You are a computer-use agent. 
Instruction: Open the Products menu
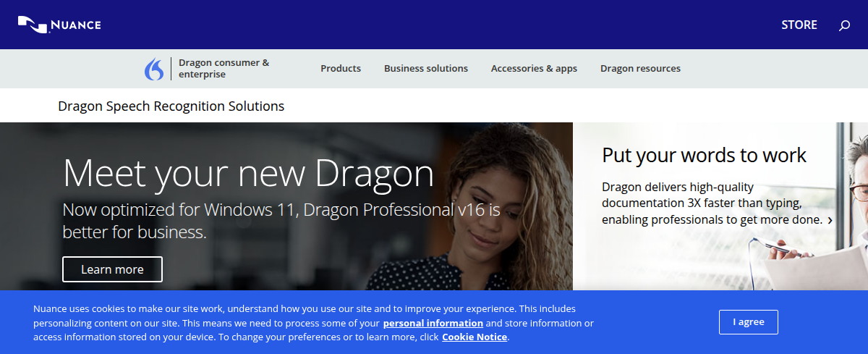coord(340,69)
